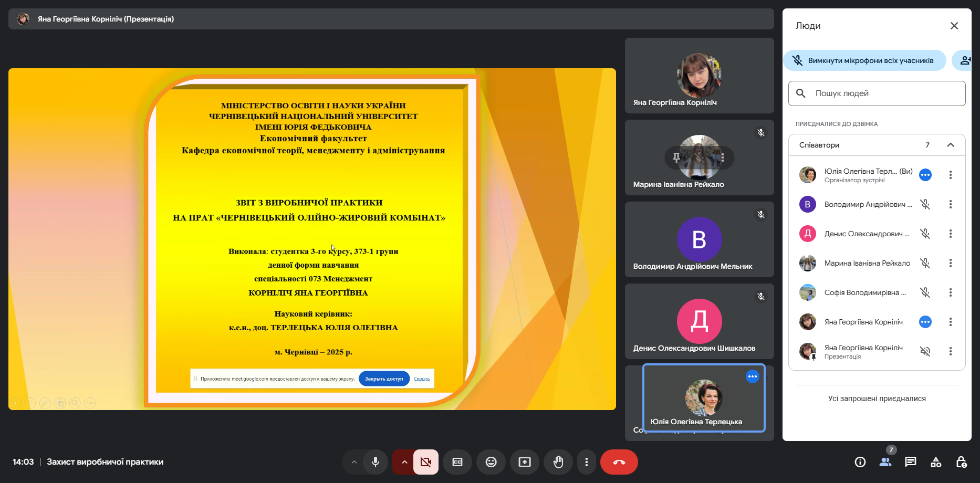Toggle the microphone mute button
Viewport: 980px width, 483px height.
(x=376, y=462)
